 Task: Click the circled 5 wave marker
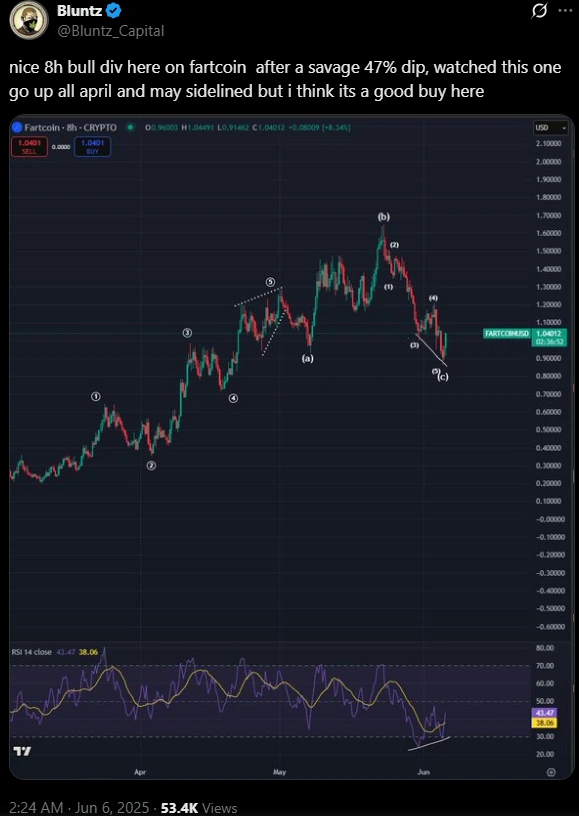[271, 282]
